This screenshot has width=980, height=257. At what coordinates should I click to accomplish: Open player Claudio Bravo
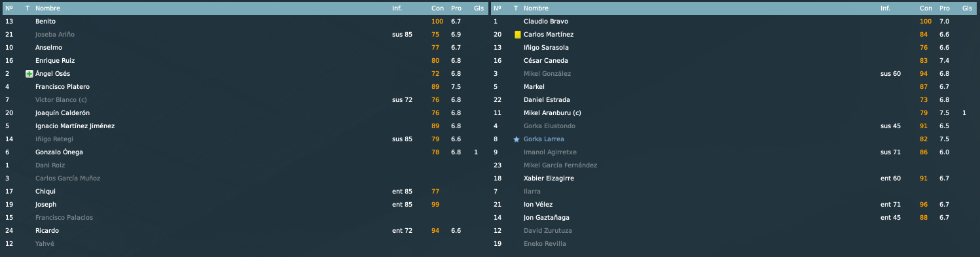tap(545, 22)
